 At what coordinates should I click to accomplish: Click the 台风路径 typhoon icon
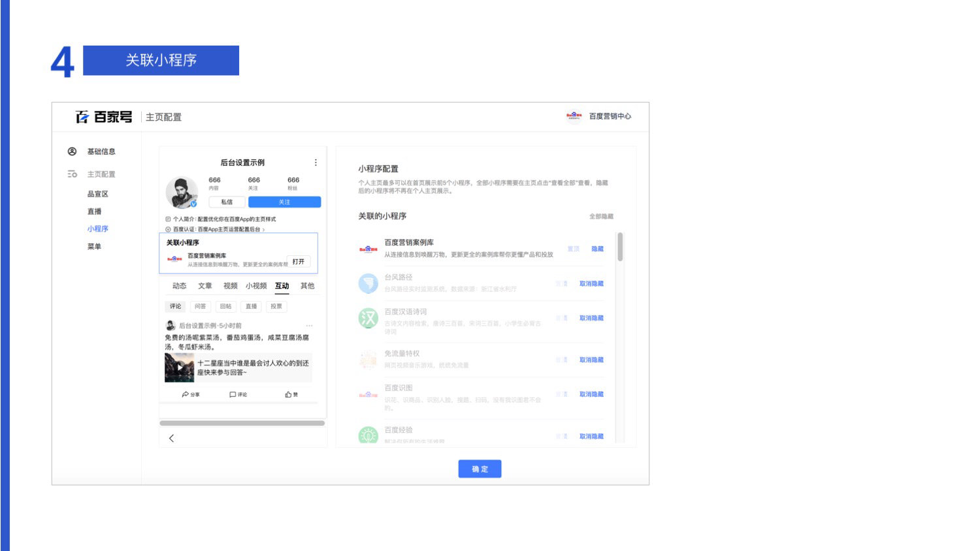pyautogui.click(x=368, y=283)
